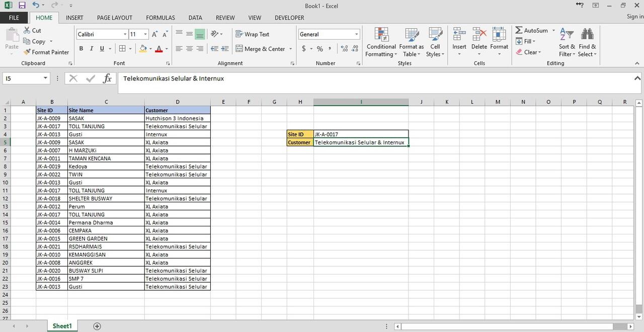Open the font name dropdown (Calibri)
The width and height of the screenshot is (644, 332).
125,34
